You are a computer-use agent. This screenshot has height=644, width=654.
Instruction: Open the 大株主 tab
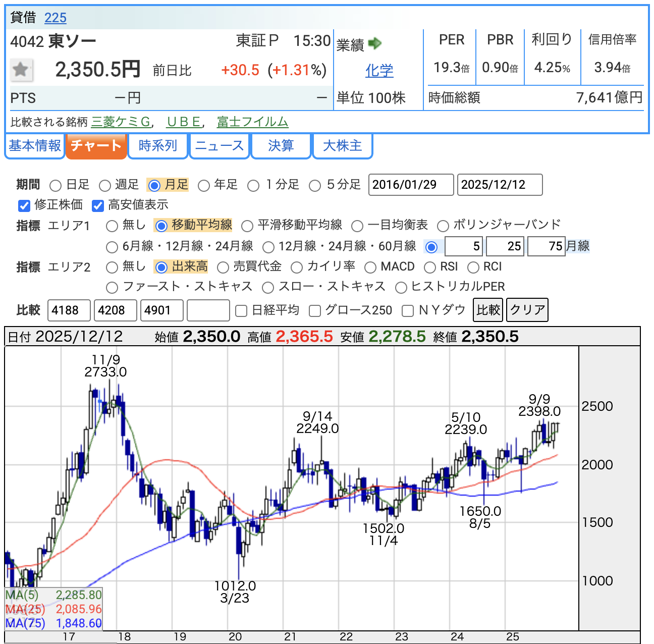(343, 146)
